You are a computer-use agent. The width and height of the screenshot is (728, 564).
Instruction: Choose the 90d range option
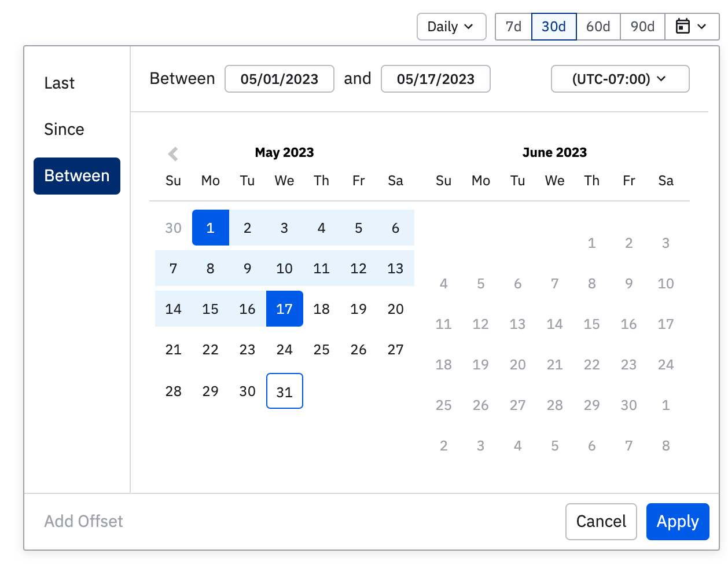click(642, 27)
